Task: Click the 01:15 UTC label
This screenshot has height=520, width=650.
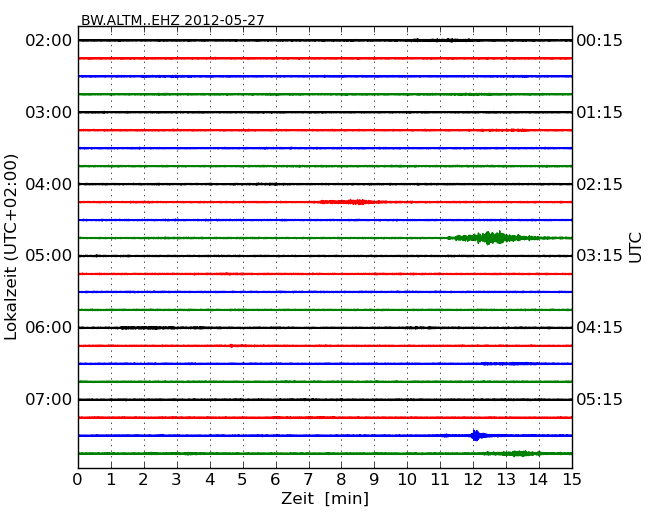Action: point(599,112)
